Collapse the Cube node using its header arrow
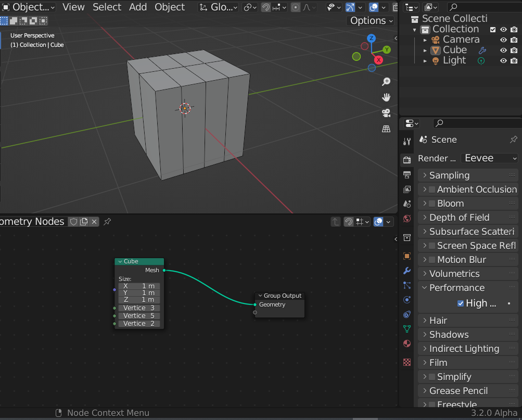522x420 pixels. pyautogui.click(x=120, y=262)
